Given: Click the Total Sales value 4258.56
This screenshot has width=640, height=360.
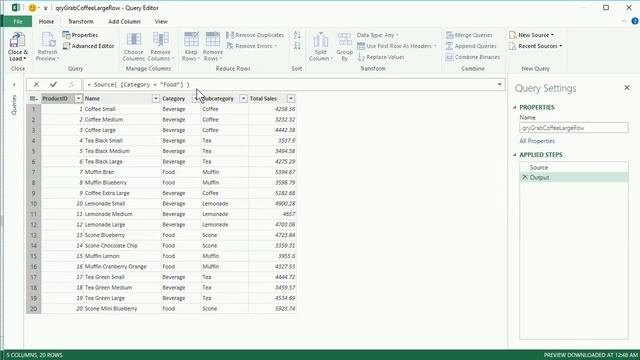Looking at the screenshot, I should point(272,109).
